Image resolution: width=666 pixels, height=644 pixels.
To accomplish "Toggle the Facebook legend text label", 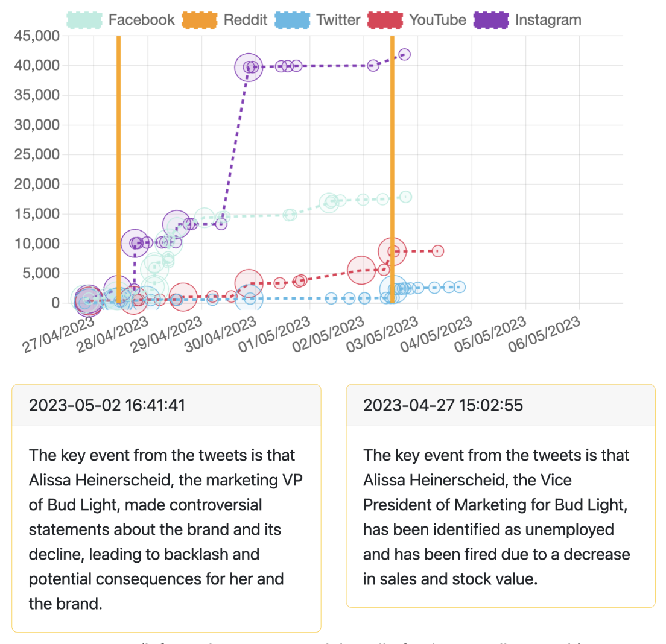I will [x=142, y=20].
